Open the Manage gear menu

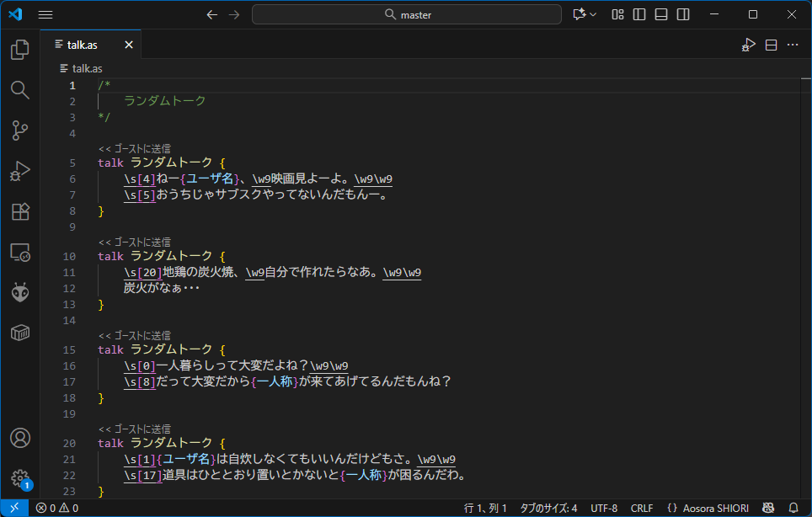click(x=20, y=478)
